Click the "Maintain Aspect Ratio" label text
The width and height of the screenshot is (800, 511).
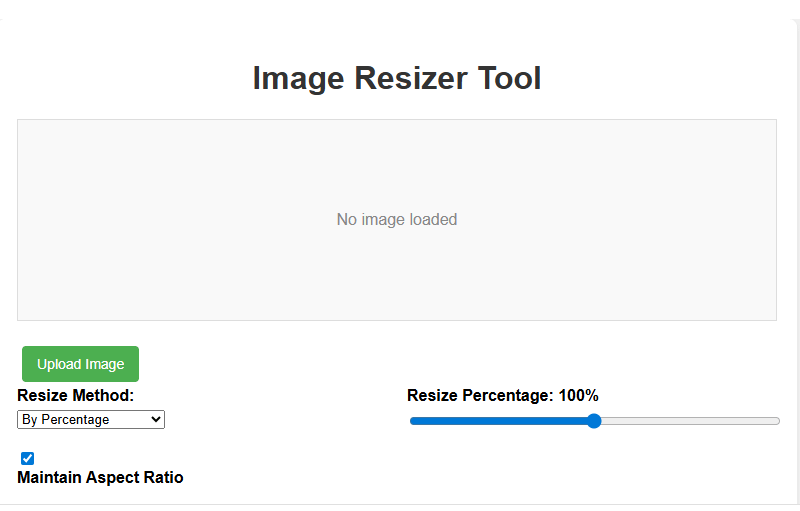pyautogui.click(x=100, y=477)
